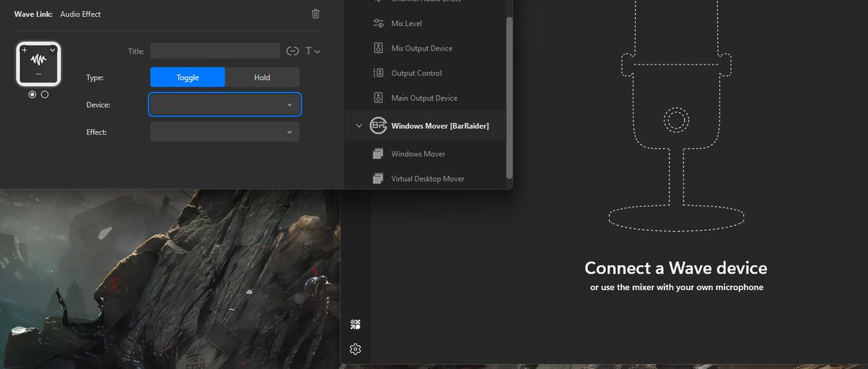The height and width of the screenshot is (369, 868).
Task: Open the title text formatting T dropdown
Action: [x=313, y=51]
